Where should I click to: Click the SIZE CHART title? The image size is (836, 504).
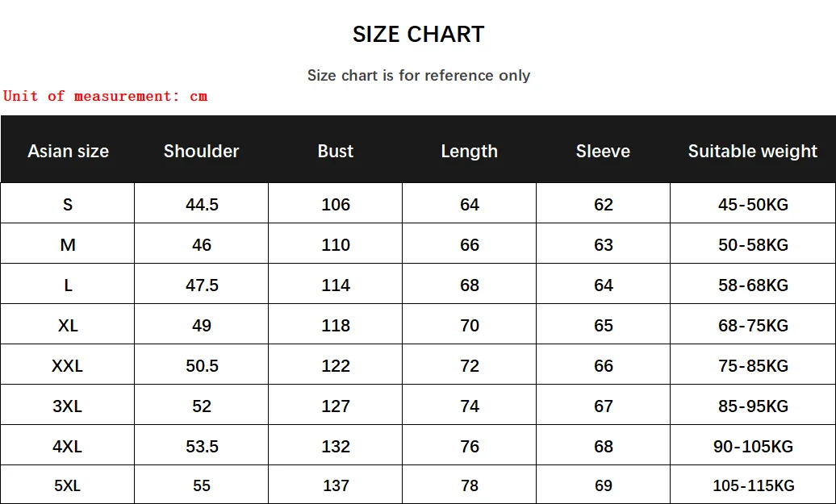click(x=418, y=35)
